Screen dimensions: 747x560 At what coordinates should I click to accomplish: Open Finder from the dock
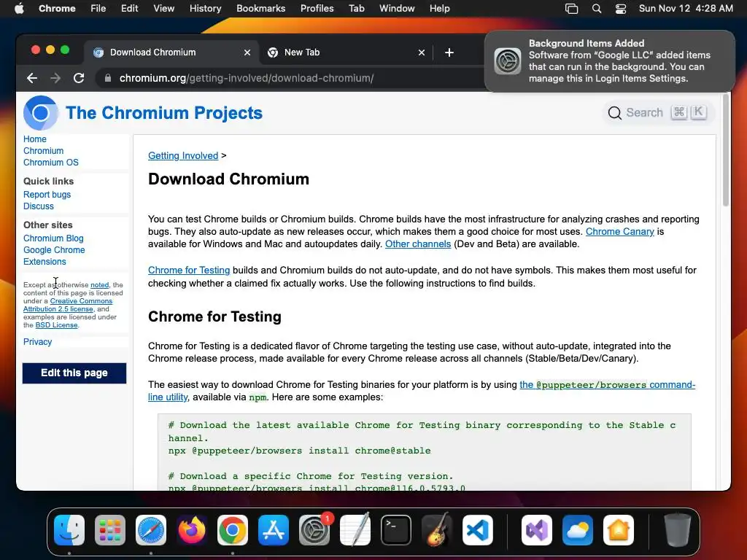pos(69,530)
